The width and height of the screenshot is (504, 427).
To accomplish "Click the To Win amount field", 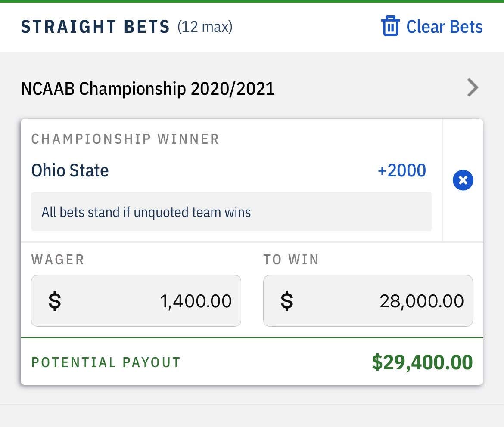I will [x=368, y=301].
